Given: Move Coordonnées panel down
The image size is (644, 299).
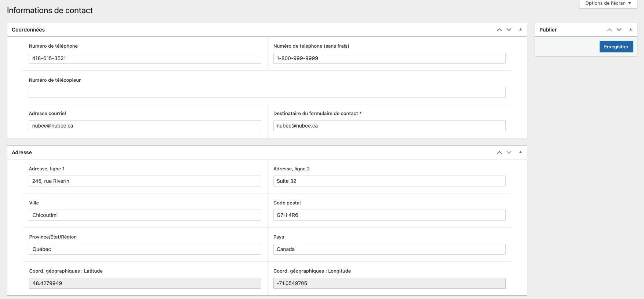Looking at the screenshot, I should point(509,30).
